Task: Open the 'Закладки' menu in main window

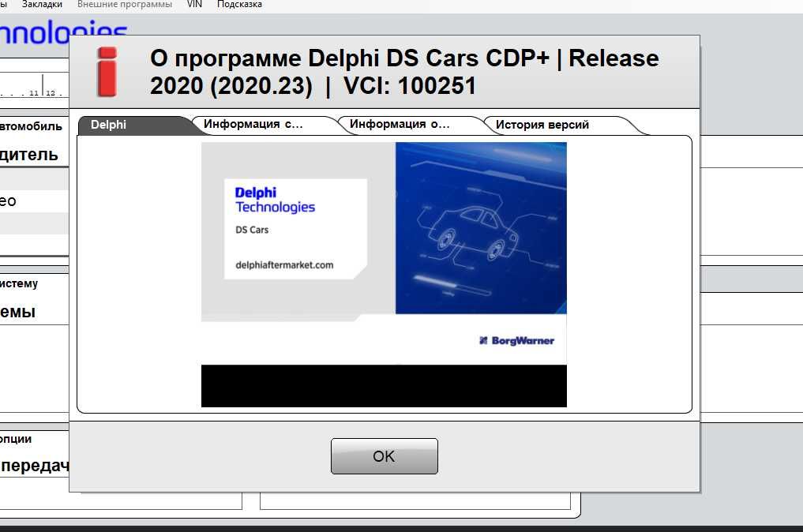Action: click(x=42, y=5)
